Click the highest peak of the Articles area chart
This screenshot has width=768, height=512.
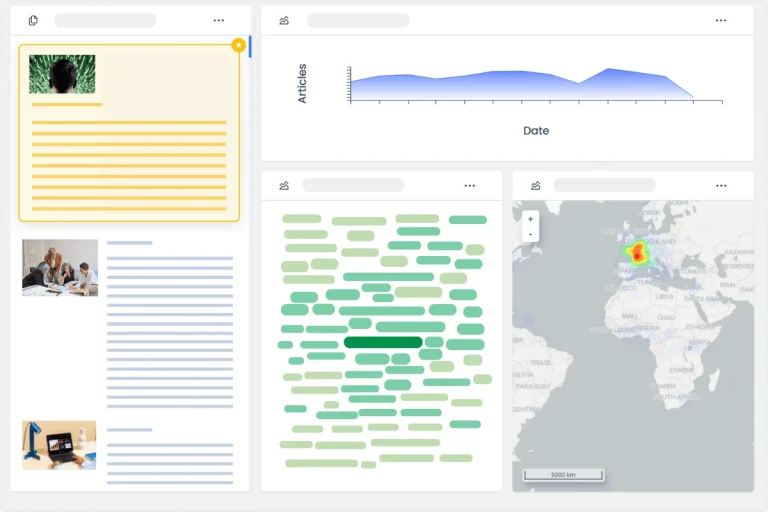(x=609, y=70)
